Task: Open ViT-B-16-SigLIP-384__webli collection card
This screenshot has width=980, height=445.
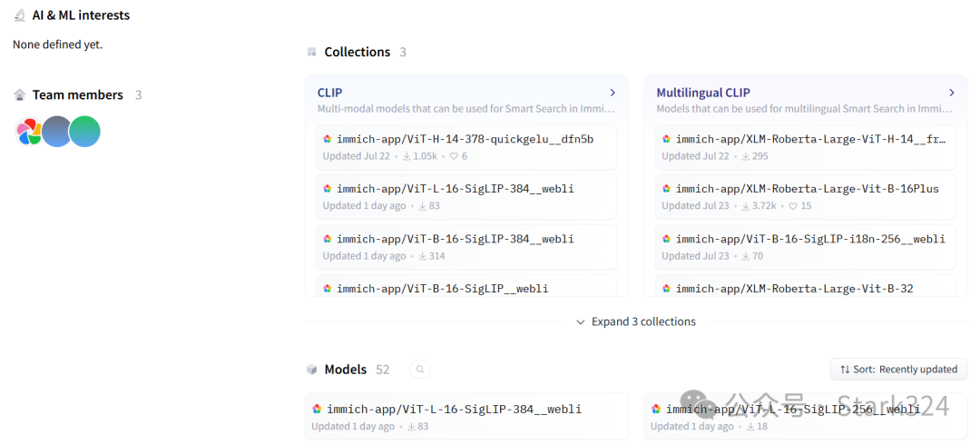Action: 466,247
